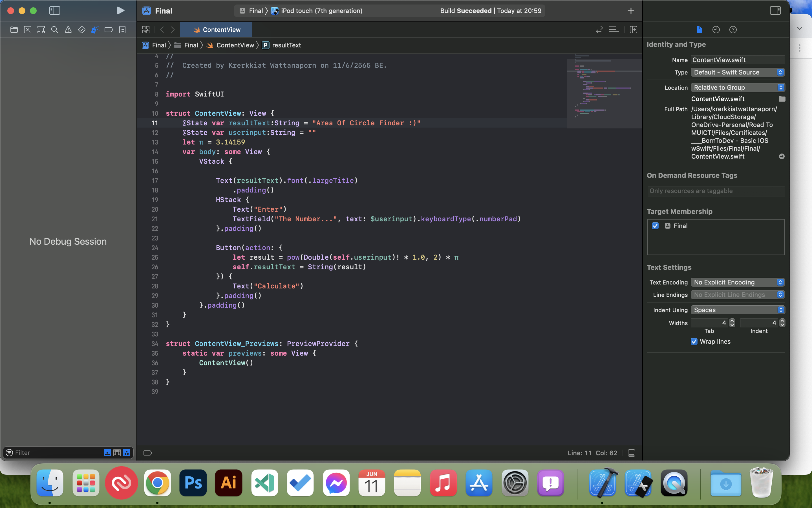Open Visual Studio Code from the Dock

(265, 483)
